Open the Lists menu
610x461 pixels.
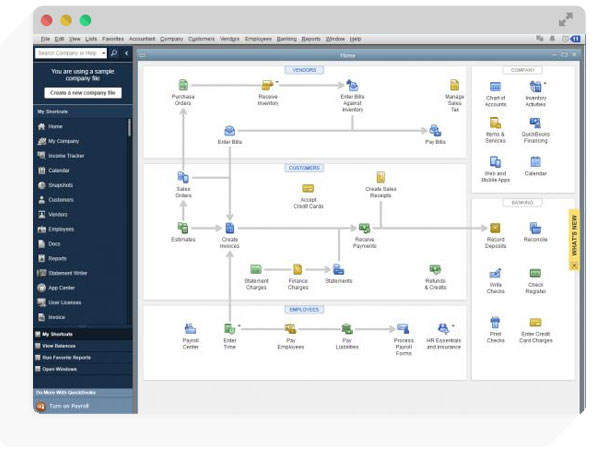click(91, 39)
